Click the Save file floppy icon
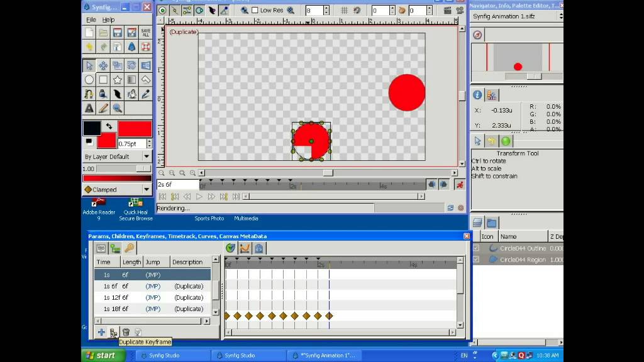This screenshot has width=644, height=362. coord(118,33)
